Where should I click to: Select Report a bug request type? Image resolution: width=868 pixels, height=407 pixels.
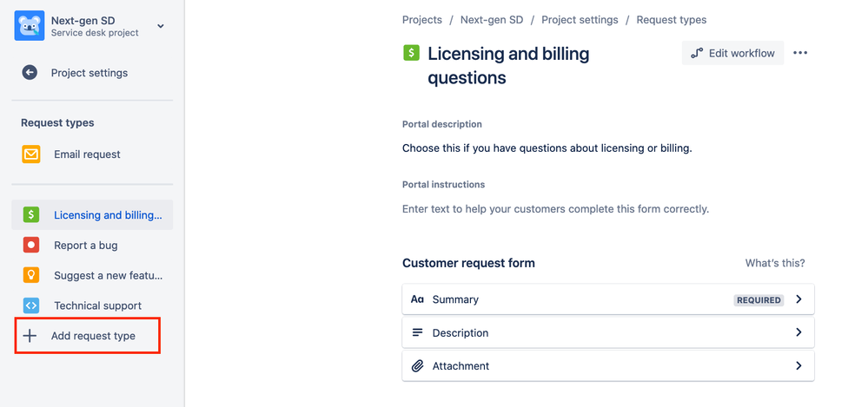click(86, 246)
